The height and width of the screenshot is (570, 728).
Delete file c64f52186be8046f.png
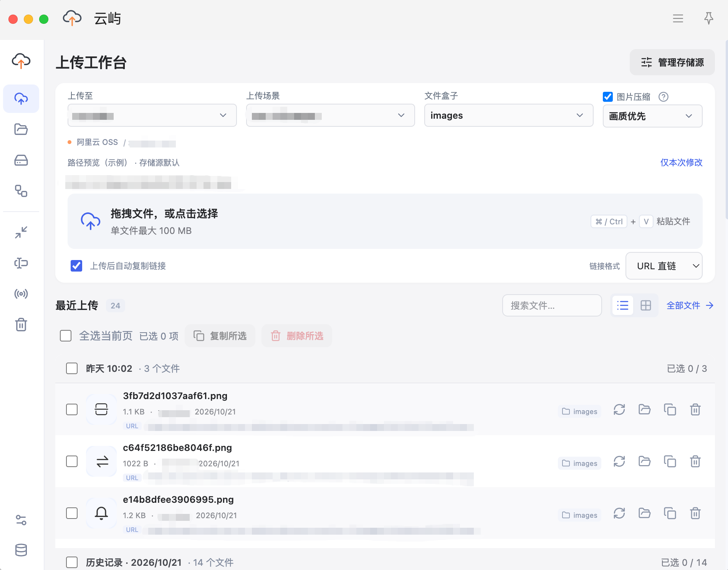pyautogui.click(x=695, y=461)
